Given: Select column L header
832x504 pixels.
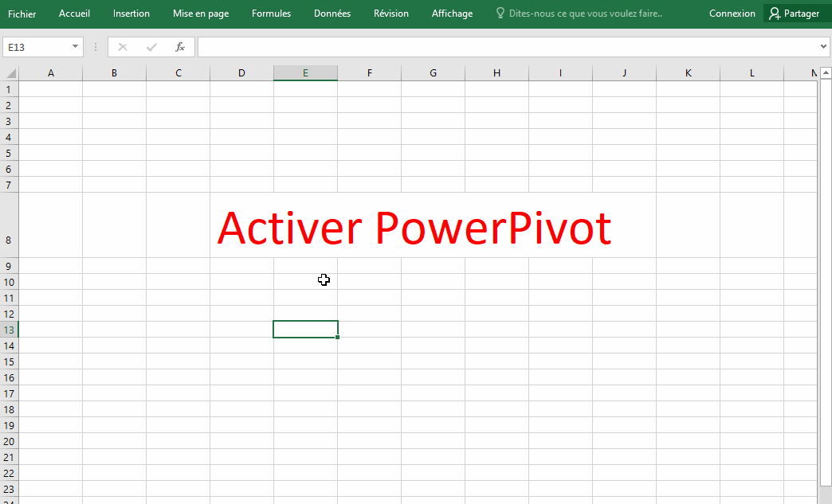Looking at the screenshot, I should [x=752, y=73].
